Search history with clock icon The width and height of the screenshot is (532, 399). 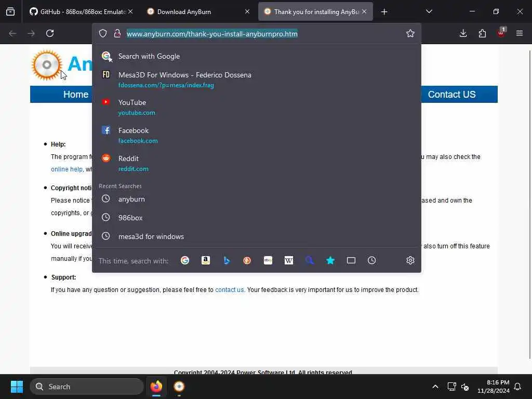click(x=372, y=260)
